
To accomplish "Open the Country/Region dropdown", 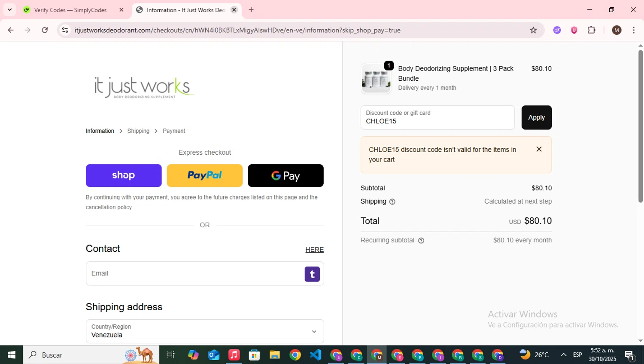I will [205, 331].
